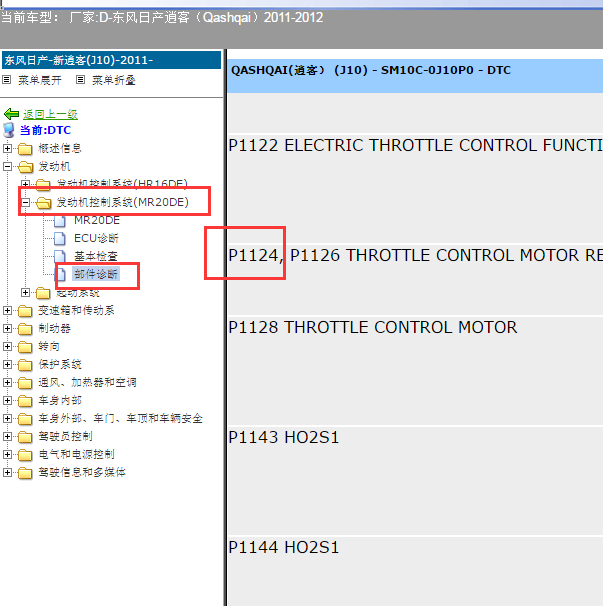Select the 发动机控制系统(MR20DE) label
This screenshot has width=603, height=606.
[x=123, y=202]
